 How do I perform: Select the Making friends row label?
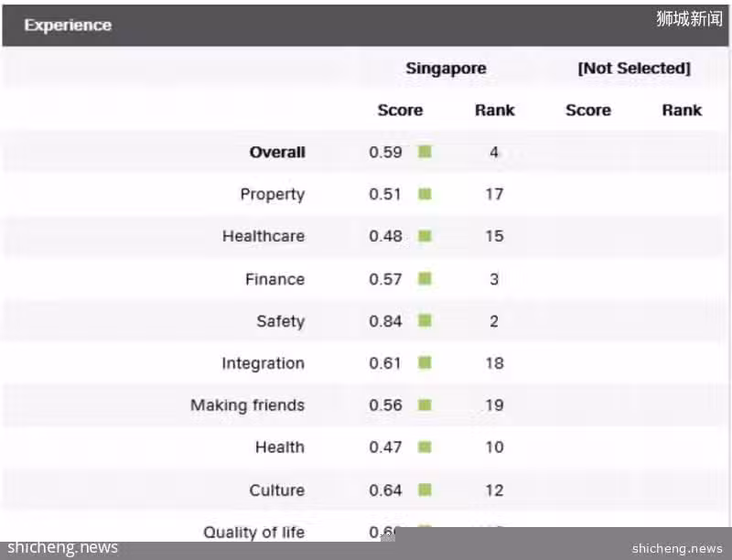click(247, 405)
